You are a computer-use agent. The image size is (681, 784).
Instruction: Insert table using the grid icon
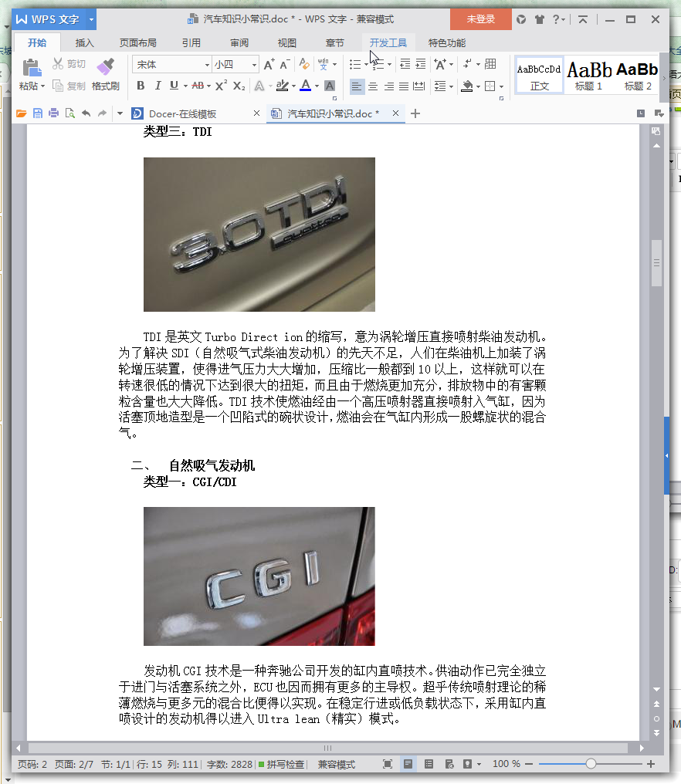(x=490, y=64)
